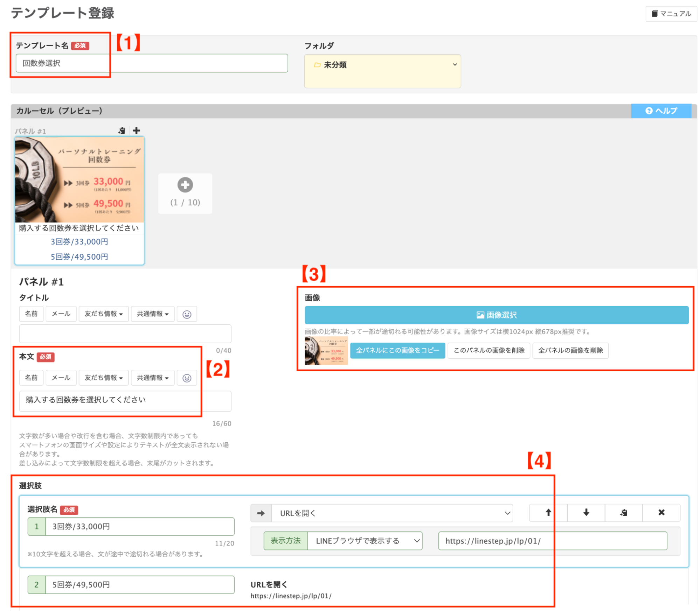
Task: Click the plus icon next to the panel header
Action: tap(137, 131)
